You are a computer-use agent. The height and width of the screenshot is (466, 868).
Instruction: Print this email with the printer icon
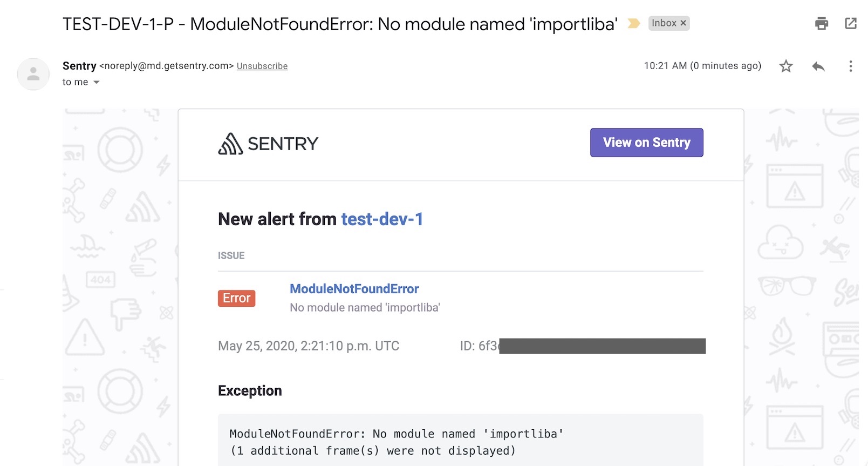pyautogui.click(x=821, y=23)
